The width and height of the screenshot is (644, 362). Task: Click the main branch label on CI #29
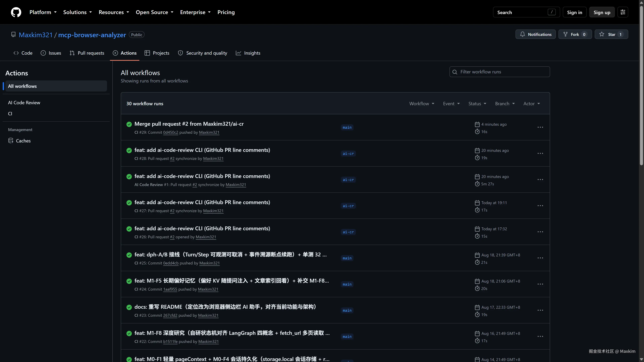pyautogui.click(x=347, y=127)
